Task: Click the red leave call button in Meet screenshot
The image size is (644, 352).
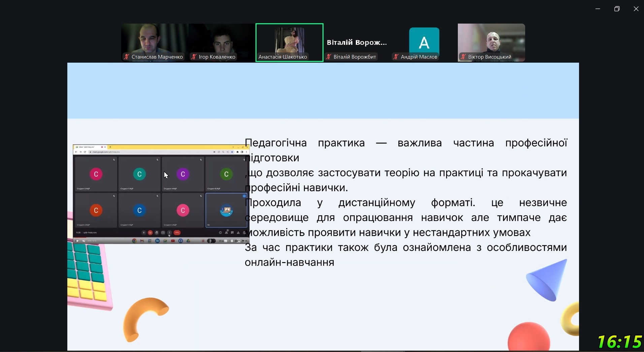Action: click(x=177, y=232)
